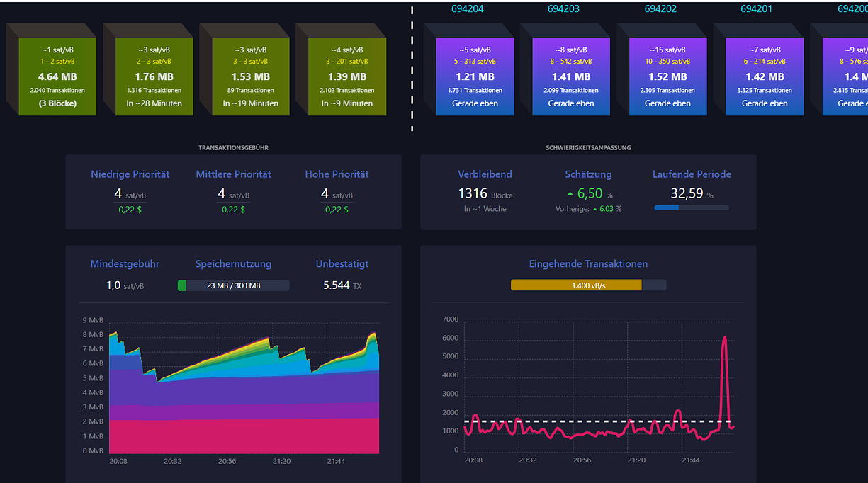Click the Laufende Periode progress bar
The height and width of the screenshot is (483, 868).
point(692,208)
